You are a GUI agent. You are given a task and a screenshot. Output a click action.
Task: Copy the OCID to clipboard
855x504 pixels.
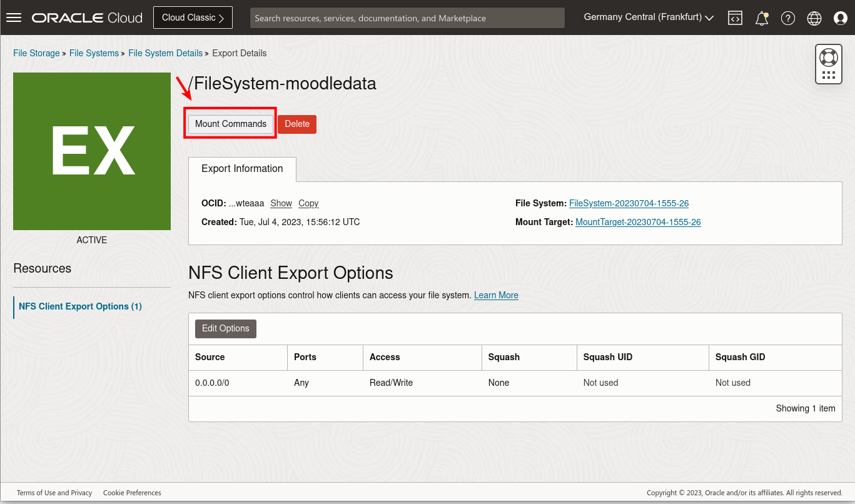308,203
